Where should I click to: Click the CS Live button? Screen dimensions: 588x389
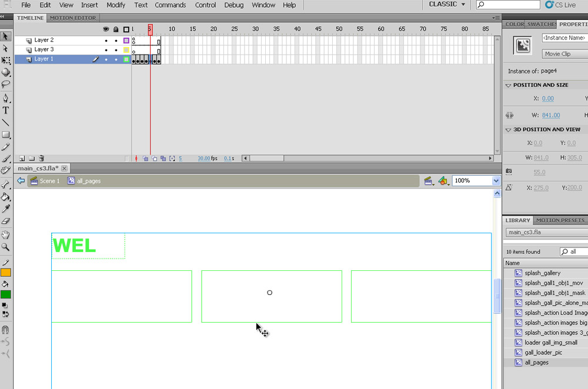(x=561, y=5)
